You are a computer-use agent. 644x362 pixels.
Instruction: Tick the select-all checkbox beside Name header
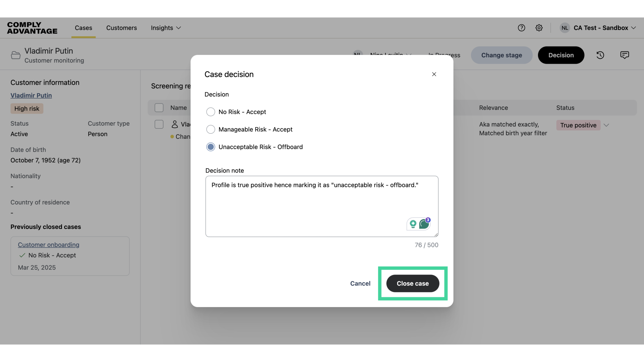[159, 108]
